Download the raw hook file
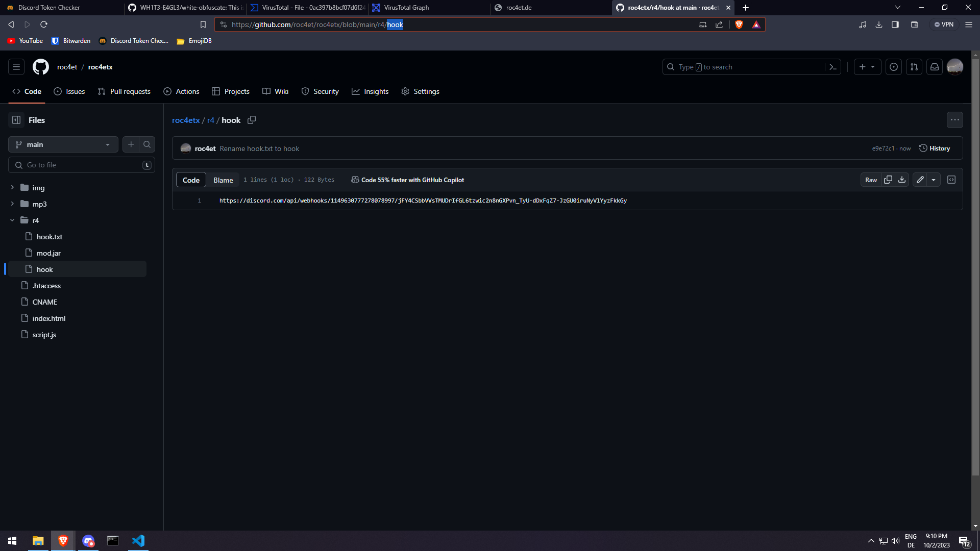This screenshot has height=551, width=980. [x=902, y=180]
